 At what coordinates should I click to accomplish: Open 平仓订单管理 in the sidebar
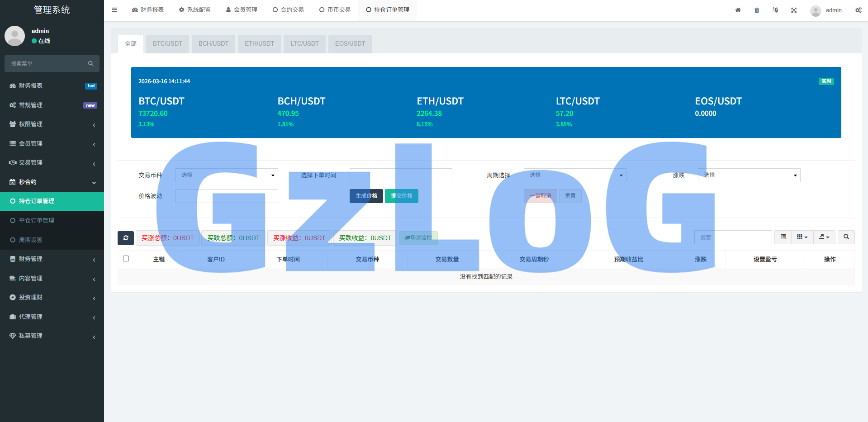37,221
